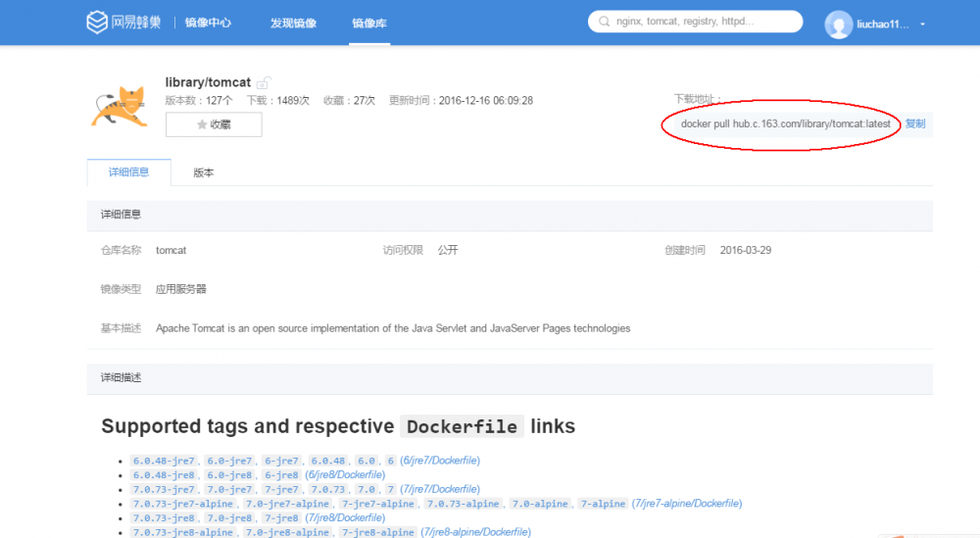The width and height of the screenshot is (980, 538).
Task: Click the 6.0-jre8 tag
Action: pos(229,475)
